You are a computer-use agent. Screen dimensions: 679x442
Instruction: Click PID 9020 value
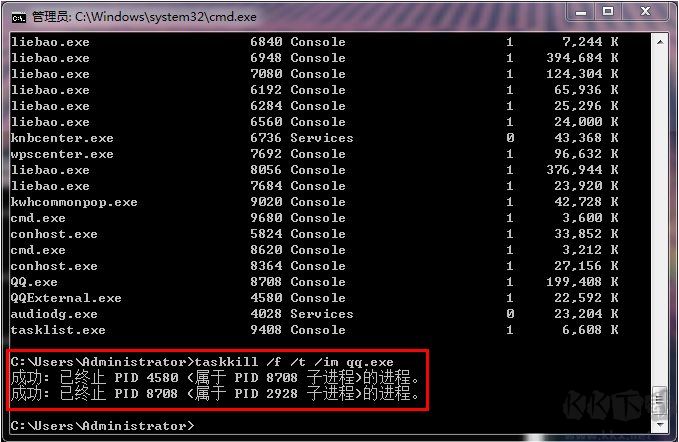coord(266,202)
